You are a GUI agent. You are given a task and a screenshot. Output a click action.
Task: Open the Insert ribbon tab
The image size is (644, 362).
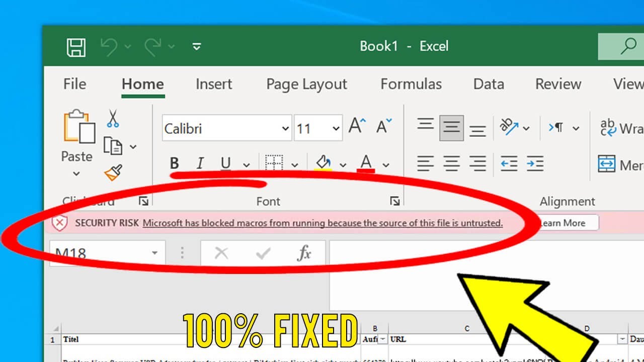click(x=214, y=84)
